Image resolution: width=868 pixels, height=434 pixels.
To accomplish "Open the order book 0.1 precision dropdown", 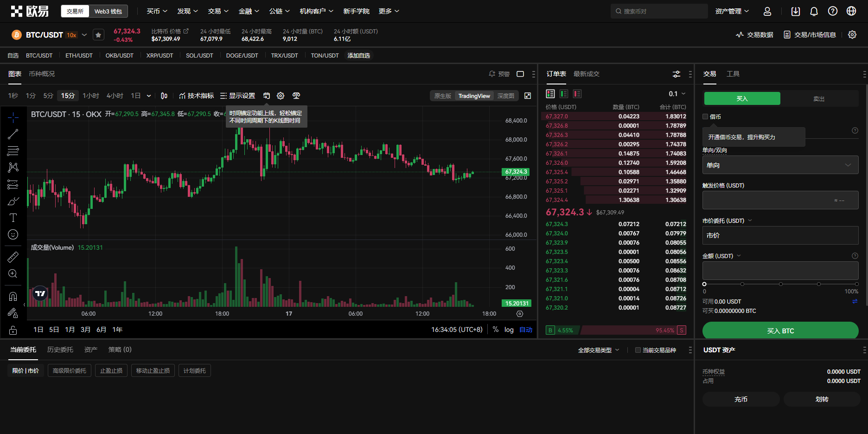I will click(677, 94).
